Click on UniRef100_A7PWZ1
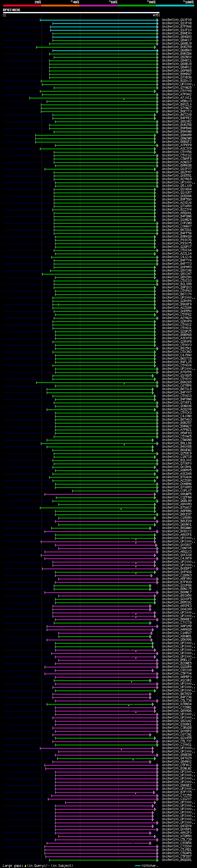The width and height of the screenshot is (197, 868). [x=177, y=430]
